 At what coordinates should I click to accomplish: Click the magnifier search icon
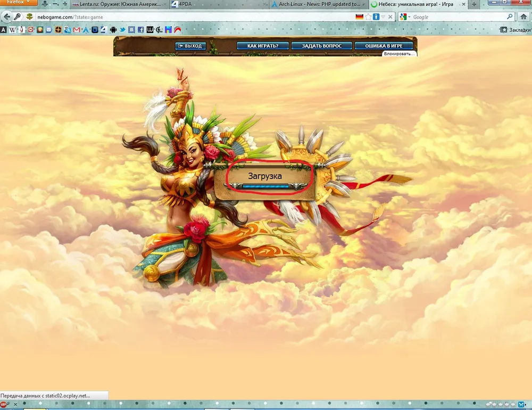[510, 17]
